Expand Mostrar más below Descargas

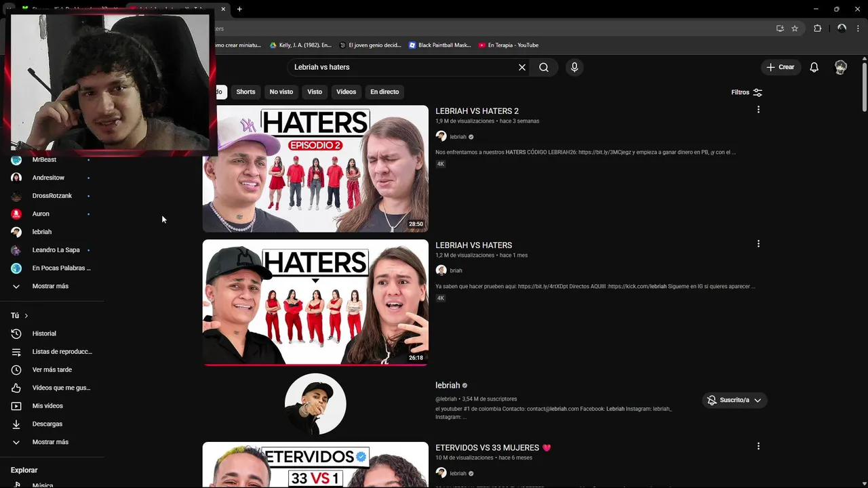click(51, 442)
